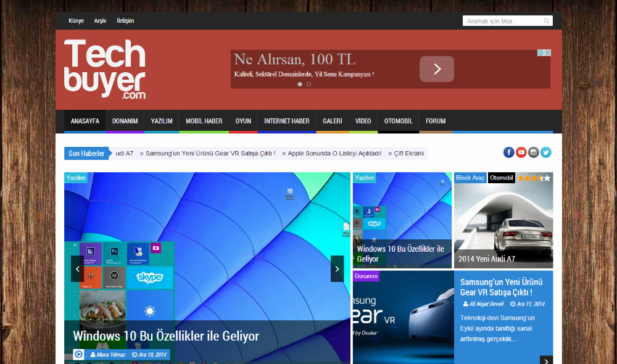Click the play icon under the slider title
This screenshot has width=617, height=364.
(79, 354)
